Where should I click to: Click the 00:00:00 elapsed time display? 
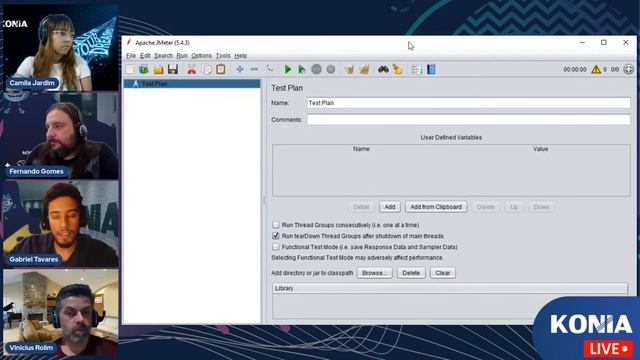pos(575,69)
